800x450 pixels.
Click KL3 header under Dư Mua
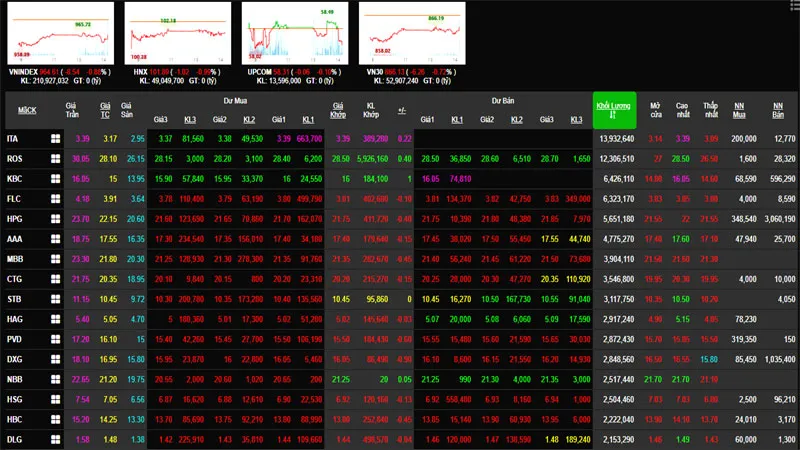pyautogui.click(x=190, y=119)
